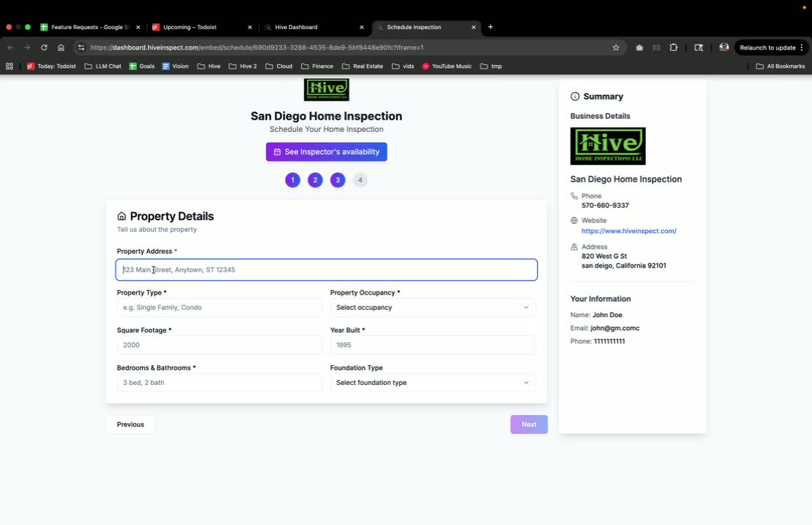The height and width of the screenshot is (525, 812).
Task: Open the new tab plus button
Action: [x=491, y=27]
